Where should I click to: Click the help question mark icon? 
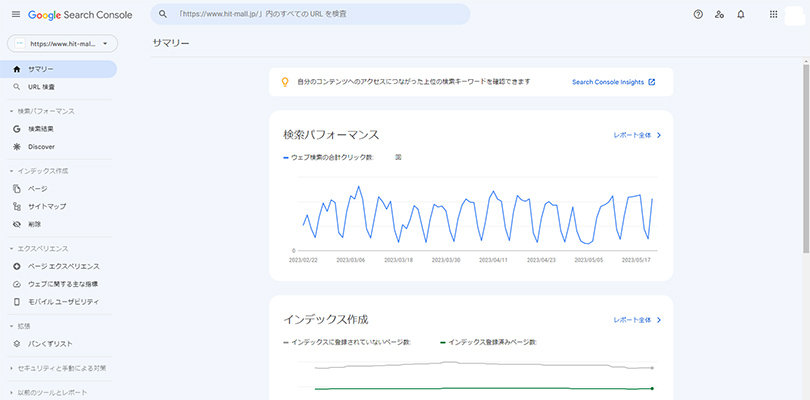click(x=697, y=14)
